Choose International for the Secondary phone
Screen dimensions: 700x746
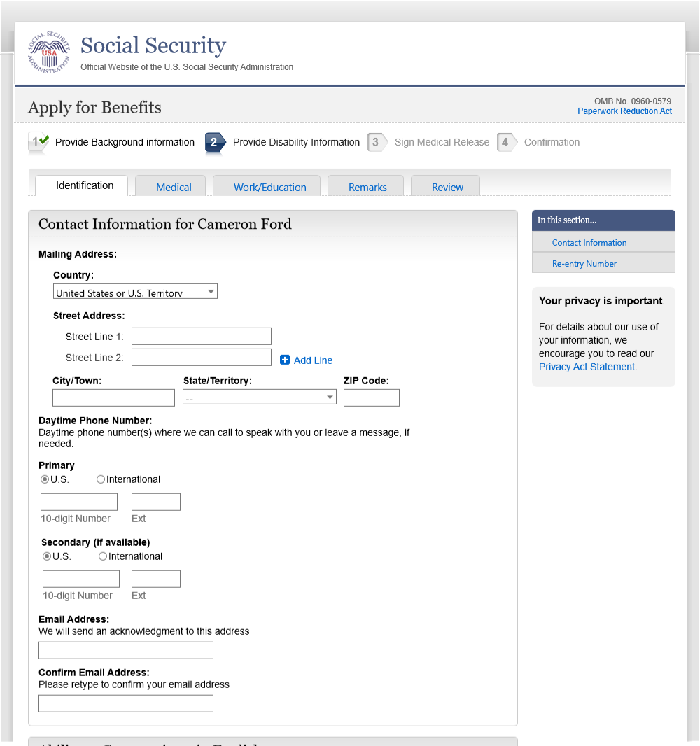tap(103, 556)
